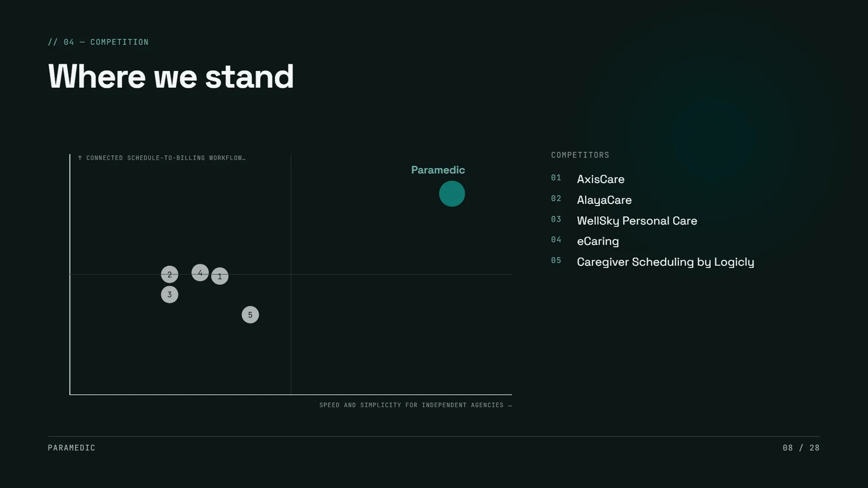Select 'WellSky Personal Care' list entry
The width and height of the screenshot is (868, 488).
[637, 221]
